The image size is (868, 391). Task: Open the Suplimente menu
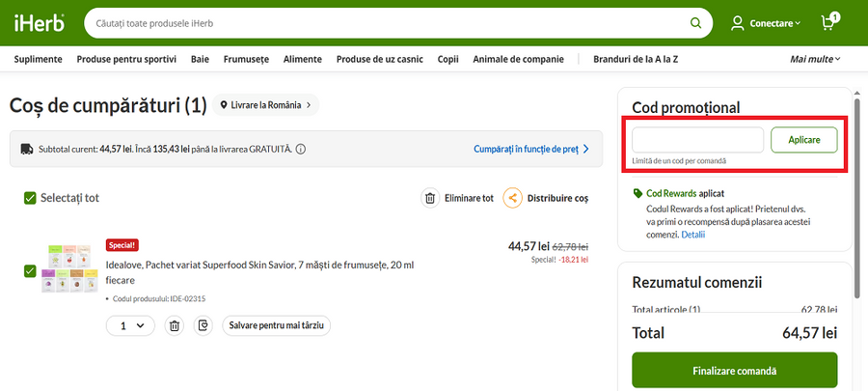coord(39,59)
